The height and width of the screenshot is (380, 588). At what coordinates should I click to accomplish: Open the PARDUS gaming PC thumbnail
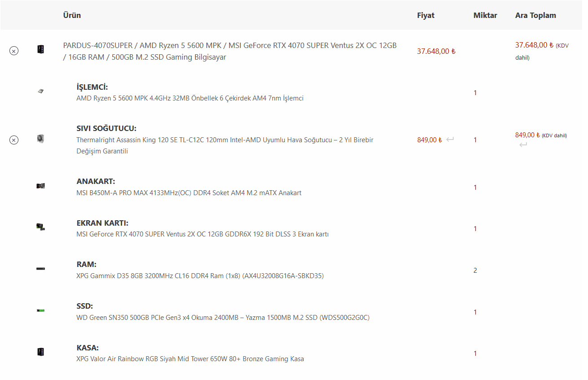pyautogui.click(x=41, y=49)
